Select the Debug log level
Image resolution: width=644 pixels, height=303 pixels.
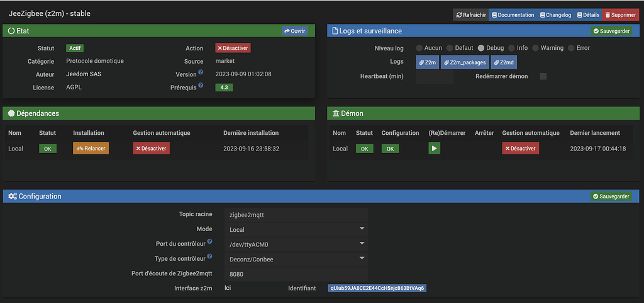coord(481,48)
